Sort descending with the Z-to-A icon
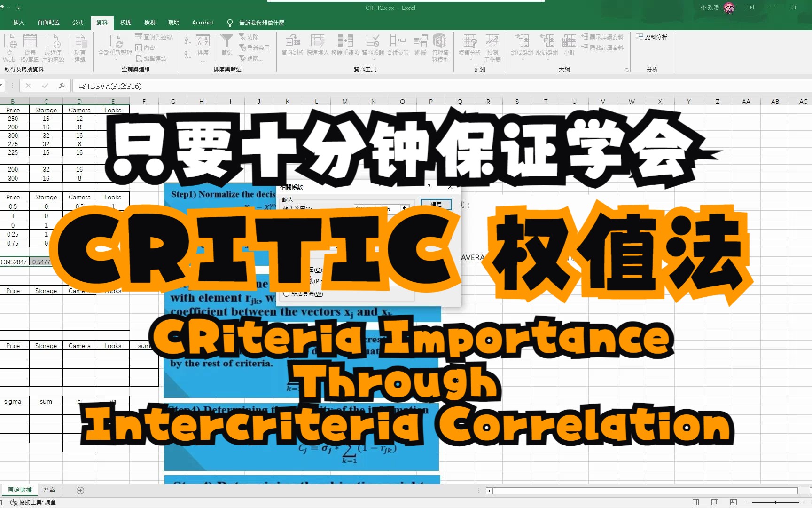 point(188,55)
